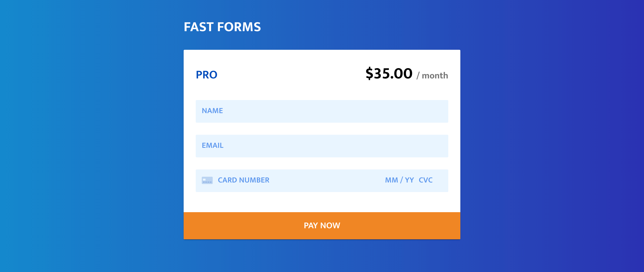Image resolution: width=644 pixels, height=272 pixels.
Task: Click inside the EMAIL placeholder text
Action: click(x=213, y=145)
